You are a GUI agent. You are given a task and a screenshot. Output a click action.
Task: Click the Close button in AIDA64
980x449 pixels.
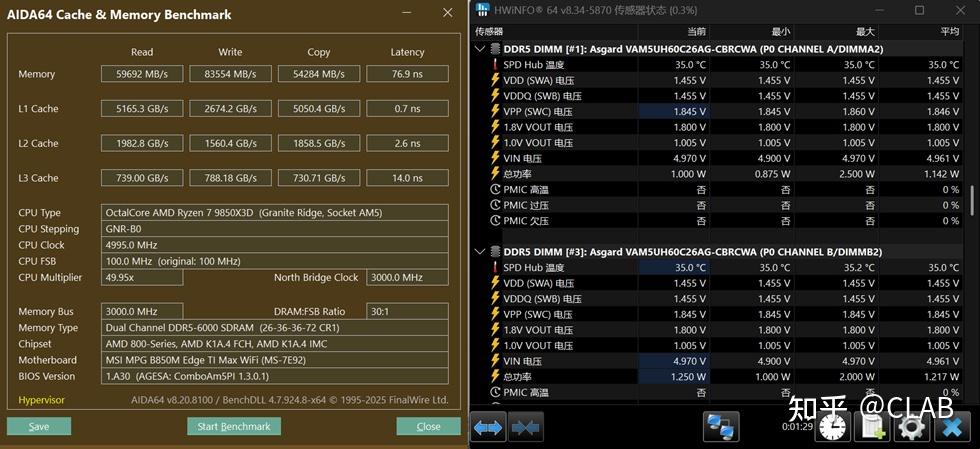[x=429, y=426]
